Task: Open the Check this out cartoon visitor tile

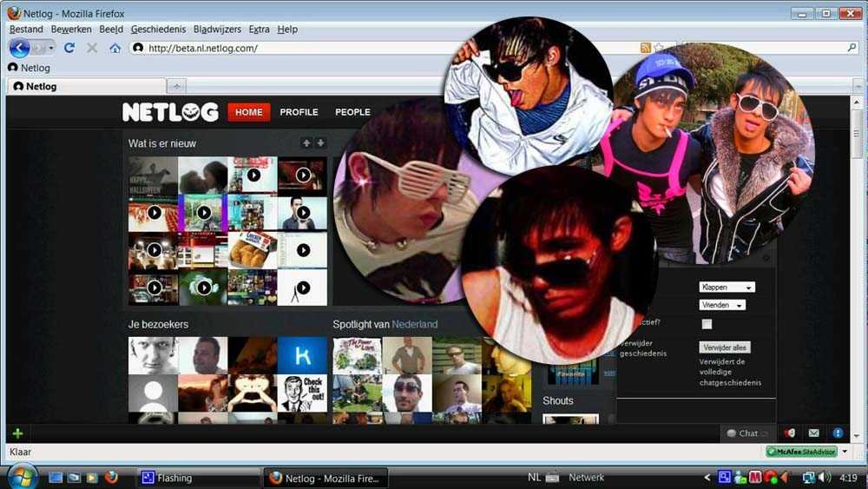Action: [302, 393]
